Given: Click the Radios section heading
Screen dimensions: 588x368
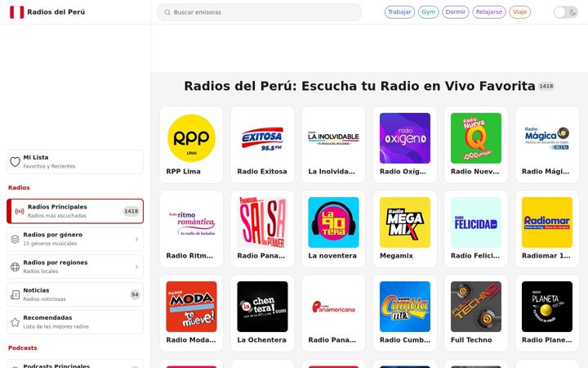Looking at the screenshot, I should (x=19, y=187).
